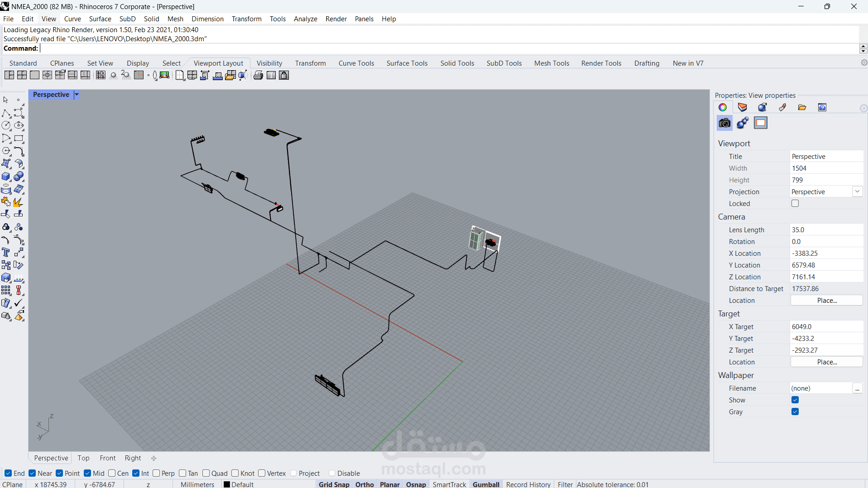Open the Libraries folder icon in Properties
Screen dimensions: 868x488
(x=802, y=107)
